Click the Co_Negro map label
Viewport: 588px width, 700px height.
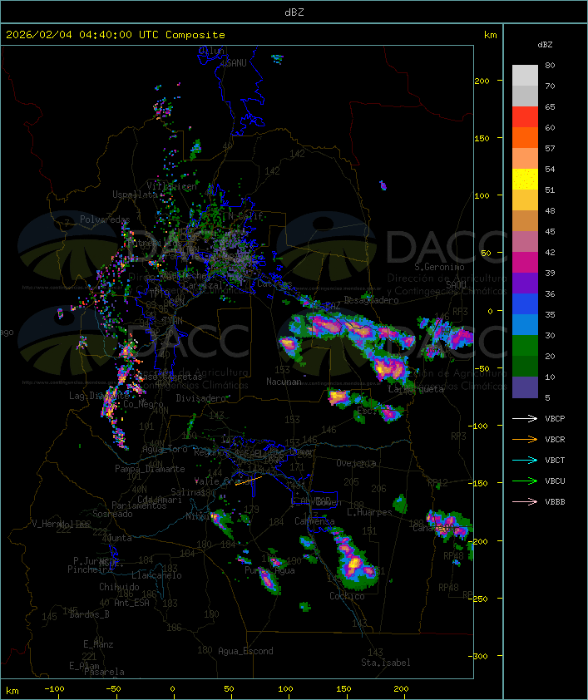tap(143, 403)
